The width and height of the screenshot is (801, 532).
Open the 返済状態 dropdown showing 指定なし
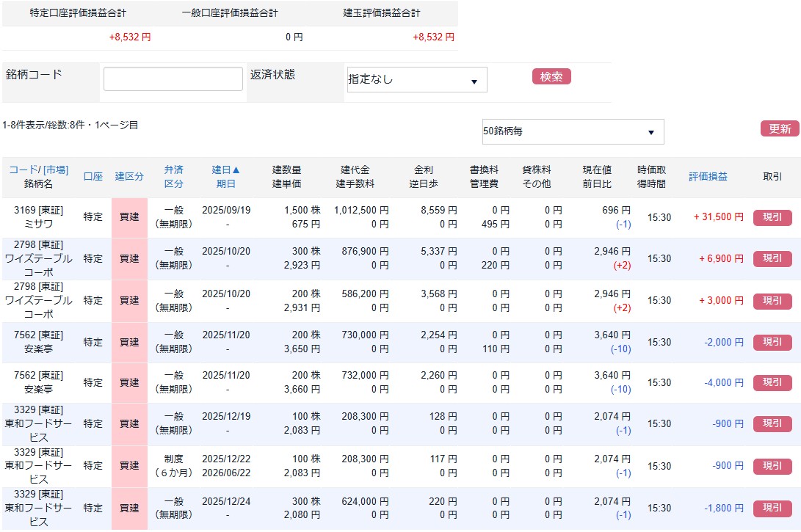click(416, 79)
